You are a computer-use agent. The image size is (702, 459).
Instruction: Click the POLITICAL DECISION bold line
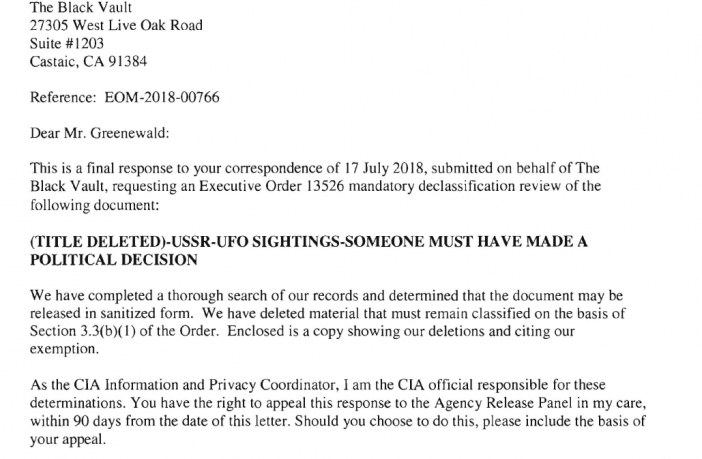(x=114, y=260)
